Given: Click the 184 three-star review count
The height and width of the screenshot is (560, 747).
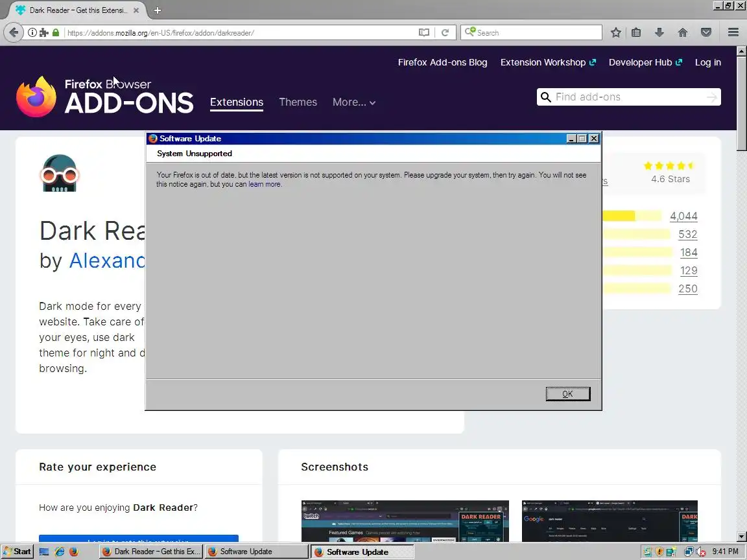Looking at the screenshot, I should [689, 252].
